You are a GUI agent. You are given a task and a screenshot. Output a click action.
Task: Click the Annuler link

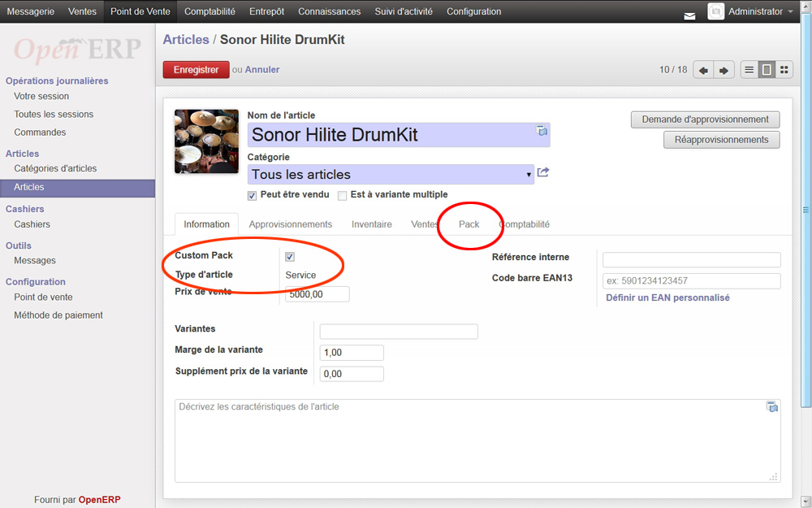[x=262, y=69]
